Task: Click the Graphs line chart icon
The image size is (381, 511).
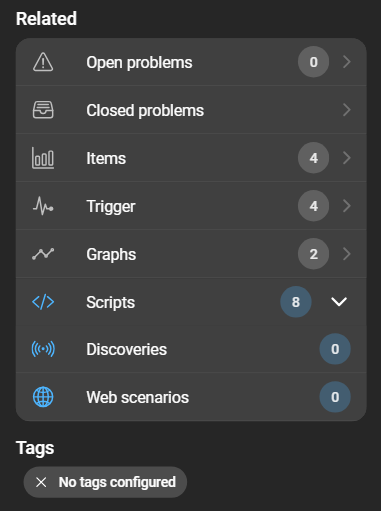Action: click(43, 254)
